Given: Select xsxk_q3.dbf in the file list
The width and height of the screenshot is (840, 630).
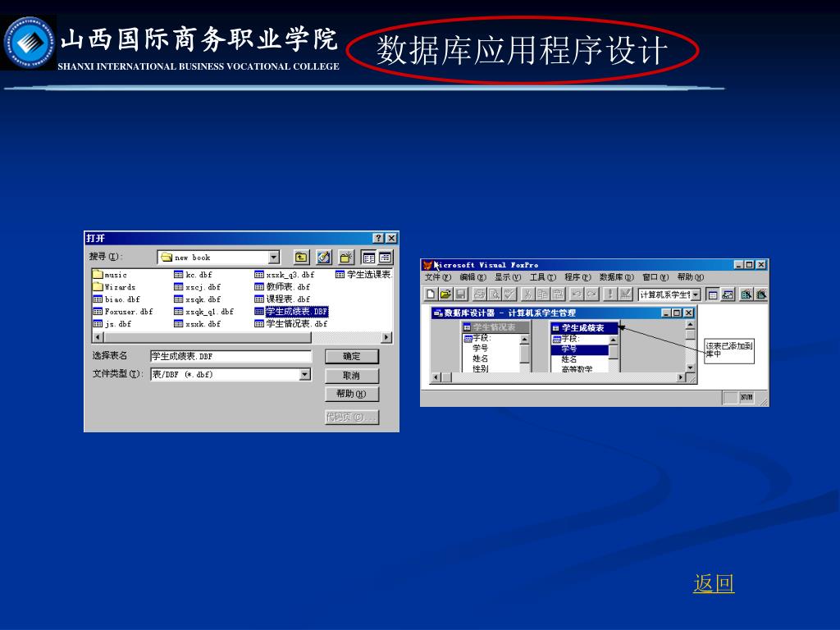Looking at the screenshot, I should pos(285,275).
